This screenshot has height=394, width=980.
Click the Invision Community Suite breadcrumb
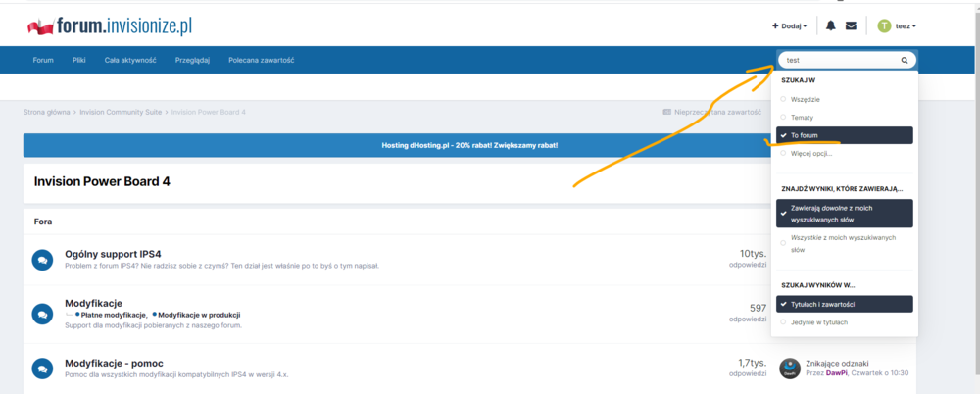122,112
